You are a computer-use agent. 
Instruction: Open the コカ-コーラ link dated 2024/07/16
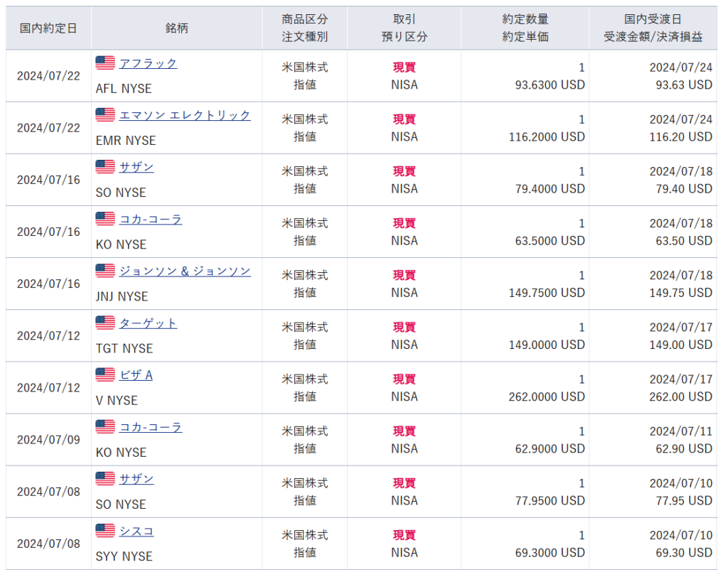[x=151, y=219]
